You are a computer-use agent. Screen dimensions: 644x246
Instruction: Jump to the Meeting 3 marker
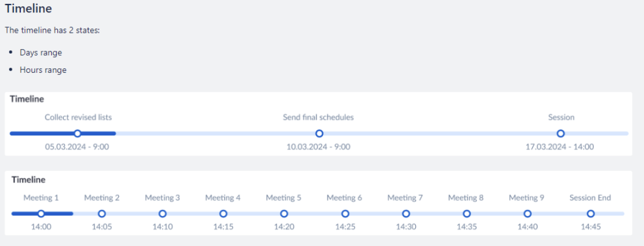(x=162, y=214)
